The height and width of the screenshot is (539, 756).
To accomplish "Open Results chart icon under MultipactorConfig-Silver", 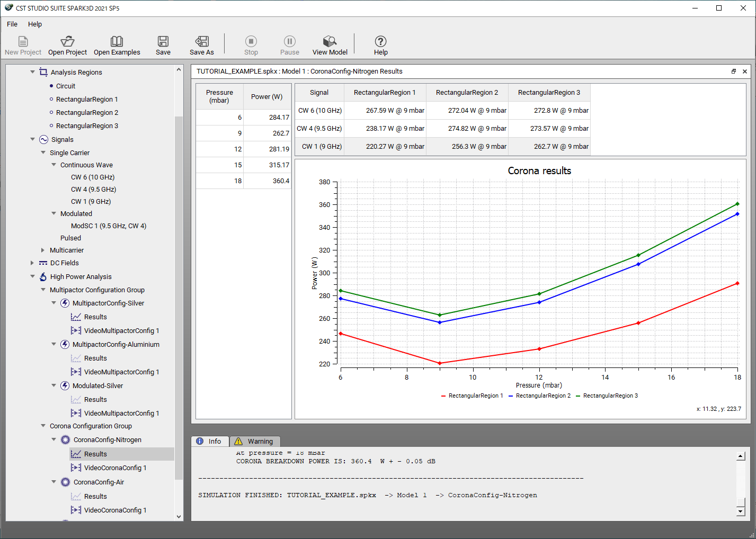I will click(76, 317).
